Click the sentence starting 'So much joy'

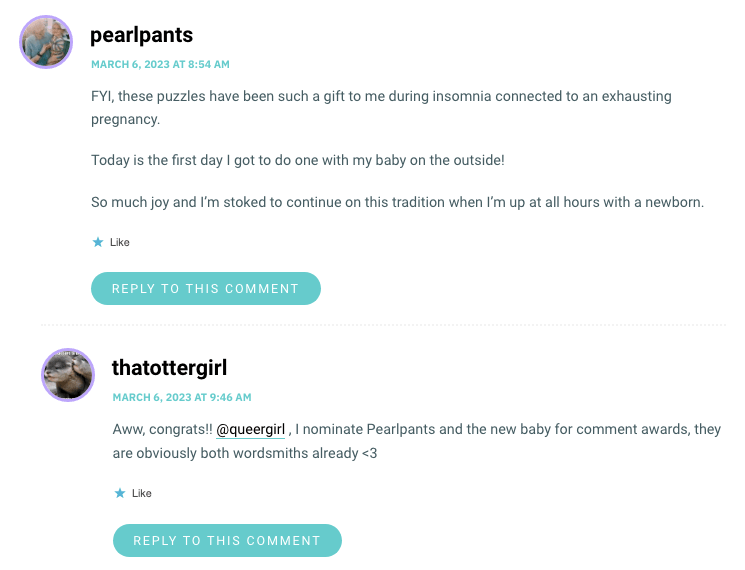coord(397,202)
